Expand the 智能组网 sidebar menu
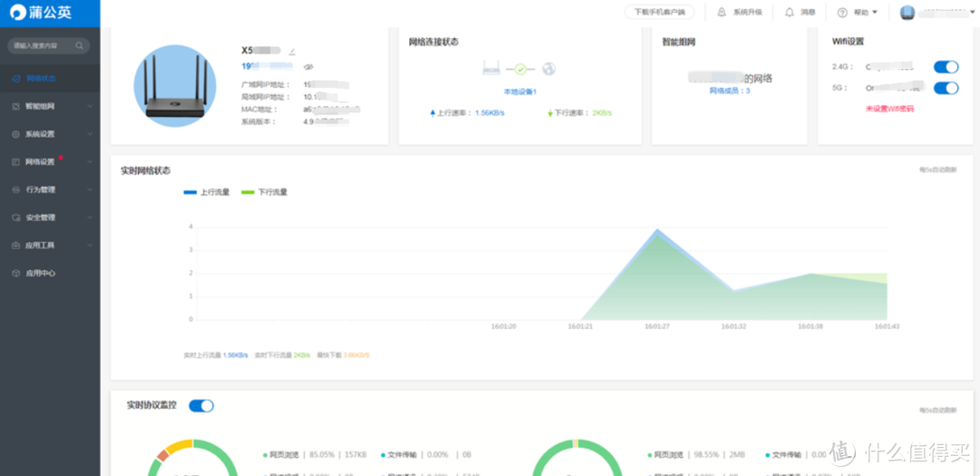The image size is (980, 476). (x=50, y=106)
